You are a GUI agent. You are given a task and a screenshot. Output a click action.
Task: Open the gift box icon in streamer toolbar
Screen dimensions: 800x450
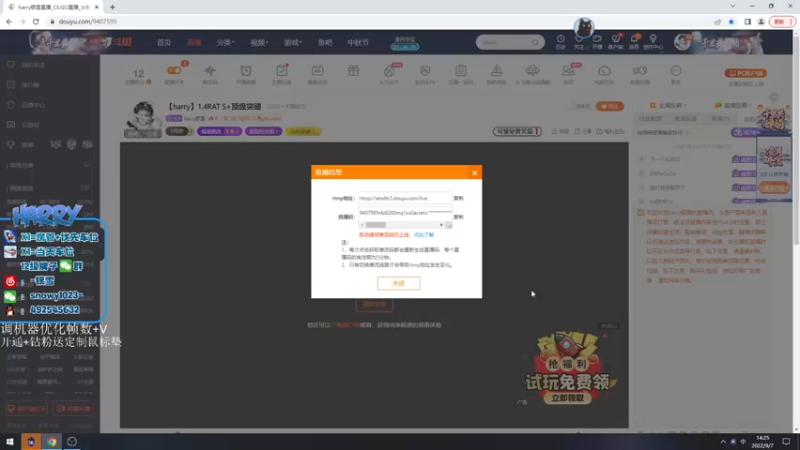click(353, 71)
